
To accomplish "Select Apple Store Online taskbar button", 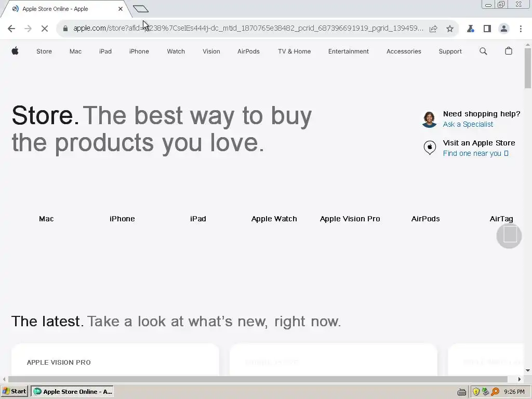I will 72,392.
